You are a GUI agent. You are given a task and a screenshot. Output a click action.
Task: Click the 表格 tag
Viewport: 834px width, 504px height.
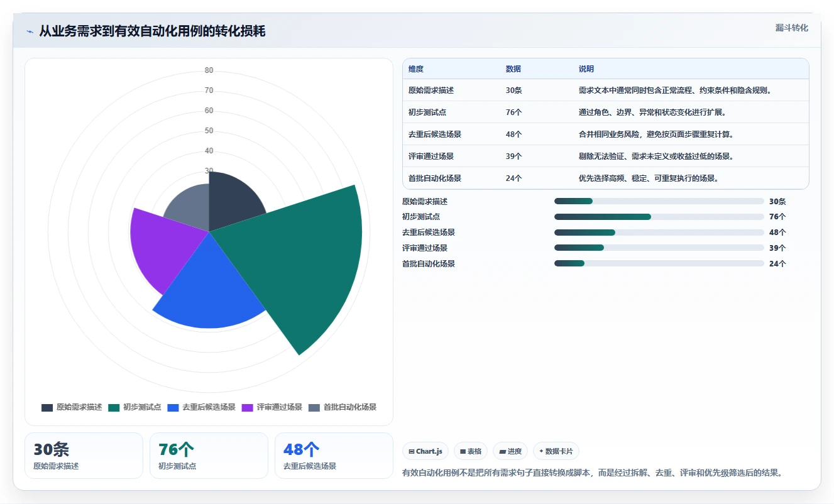471,451
